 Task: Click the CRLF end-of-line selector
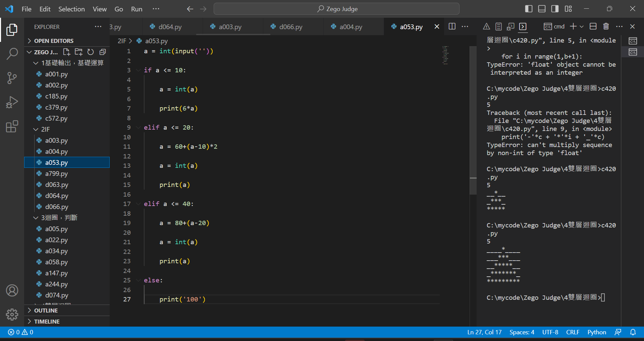tap(573, 332)
